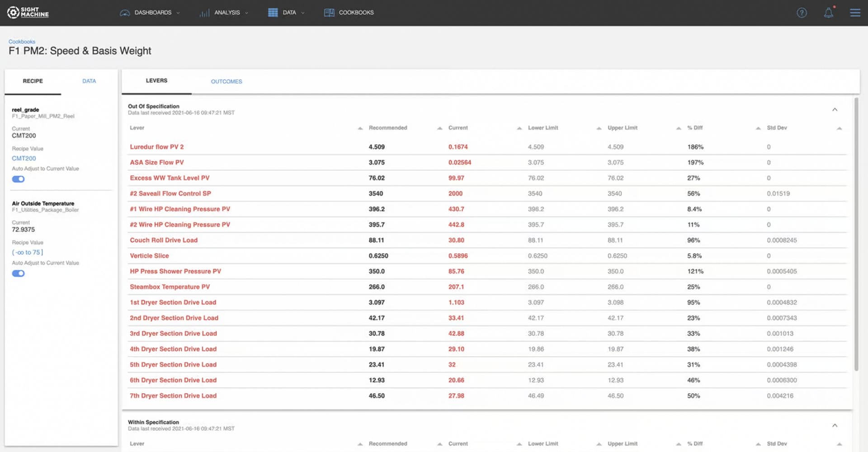The width and height of the screenshot is (868, 452).
Task: Open #2 Wire HP Cleaning Pressure PV
Action: 180,225
